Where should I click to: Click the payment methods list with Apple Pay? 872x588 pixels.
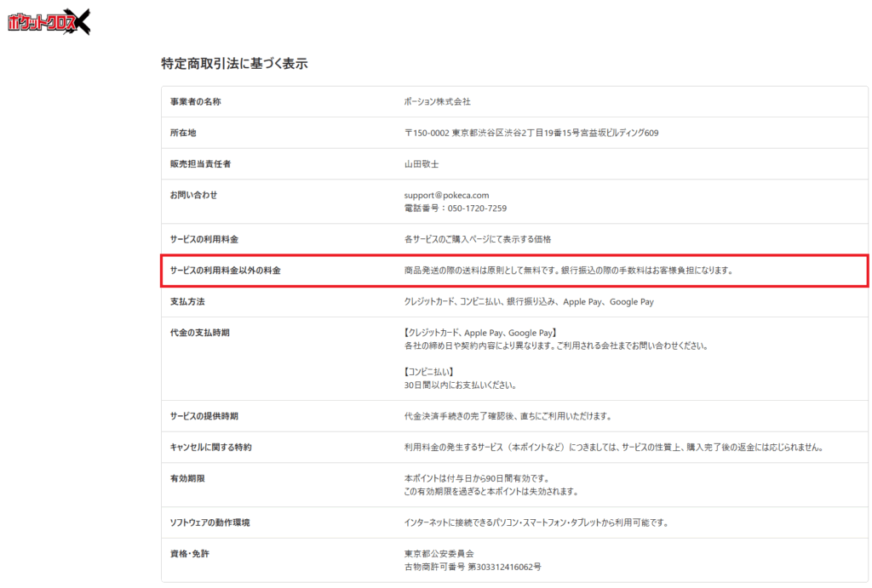(x=529, y=302)
